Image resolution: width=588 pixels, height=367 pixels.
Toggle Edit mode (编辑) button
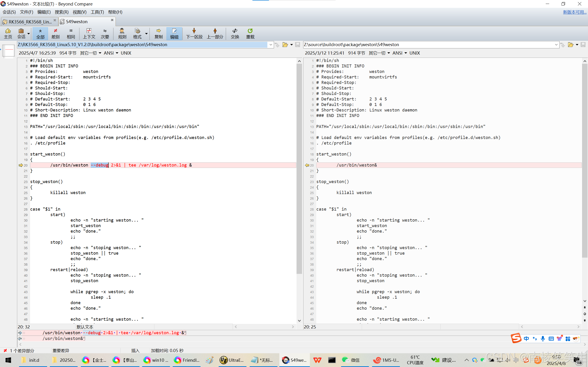click(174, 33)
